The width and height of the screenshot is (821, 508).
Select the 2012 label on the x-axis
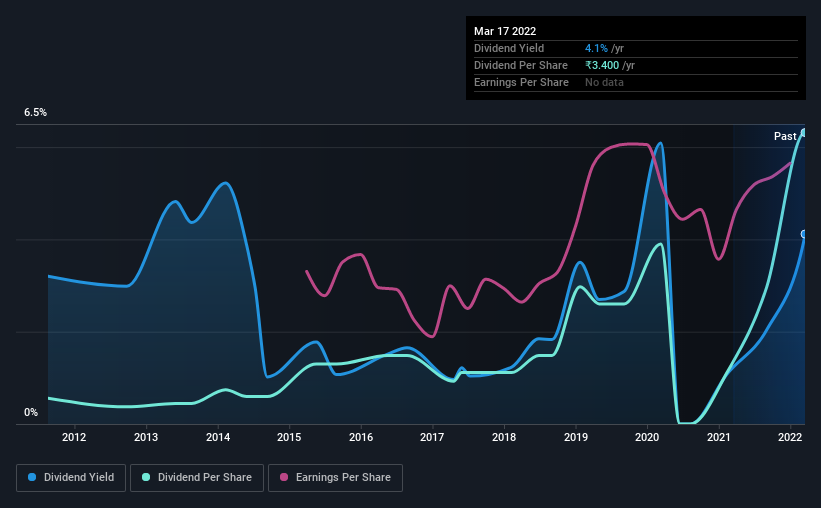point(74,437)
